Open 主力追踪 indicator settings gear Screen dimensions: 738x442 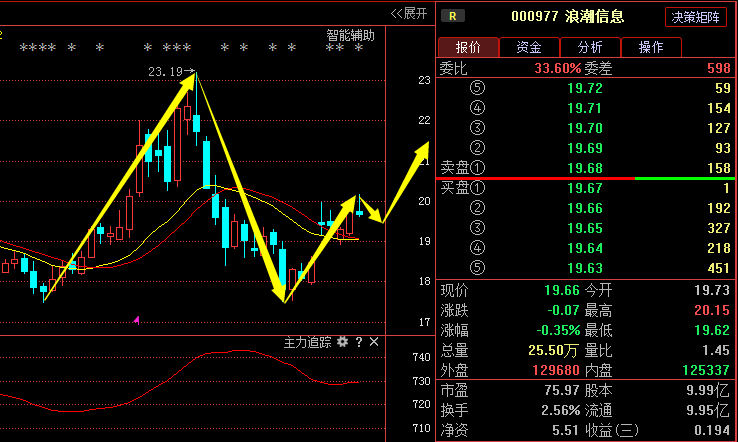(342, 342)
